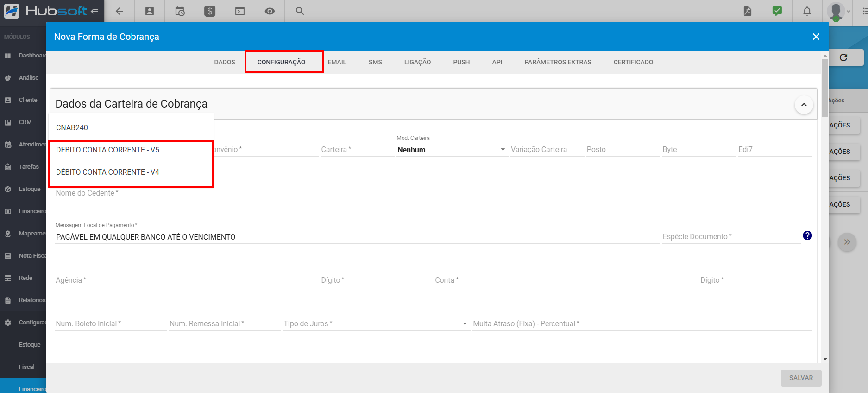Open Dashboard module in sidebar
This screenshot has width=868, height=393.
23,56
